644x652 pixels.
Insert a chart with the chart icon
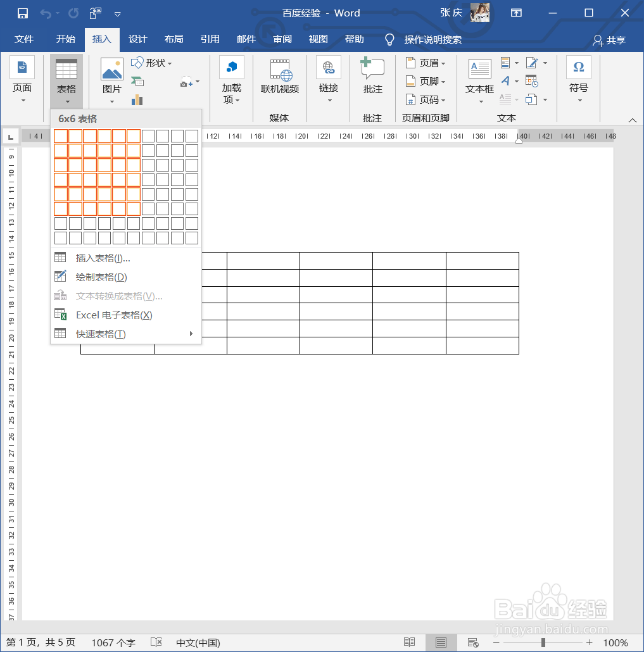click(137, 100)
